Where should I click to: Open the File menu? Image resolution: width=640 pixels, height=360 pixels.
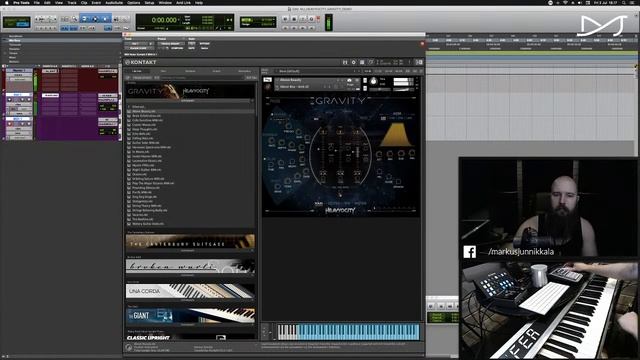[x=37, y=2]
